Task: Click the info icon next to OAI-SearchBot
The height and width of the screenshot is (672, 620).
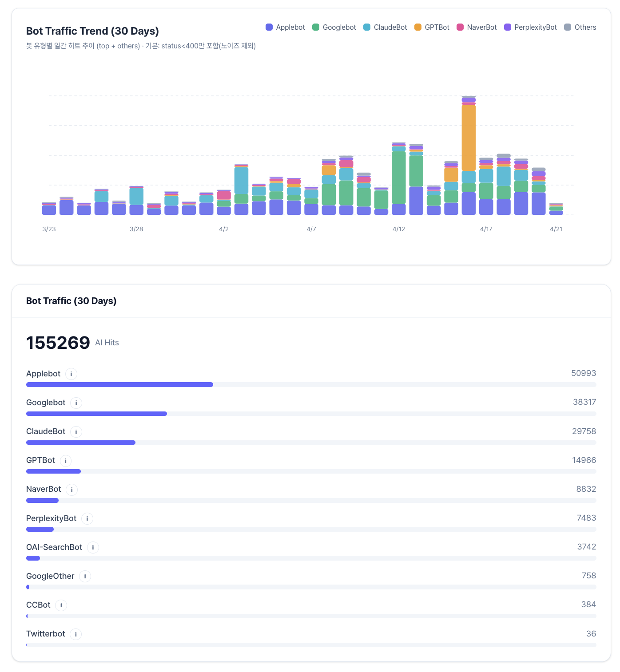Action: (93, 547)
